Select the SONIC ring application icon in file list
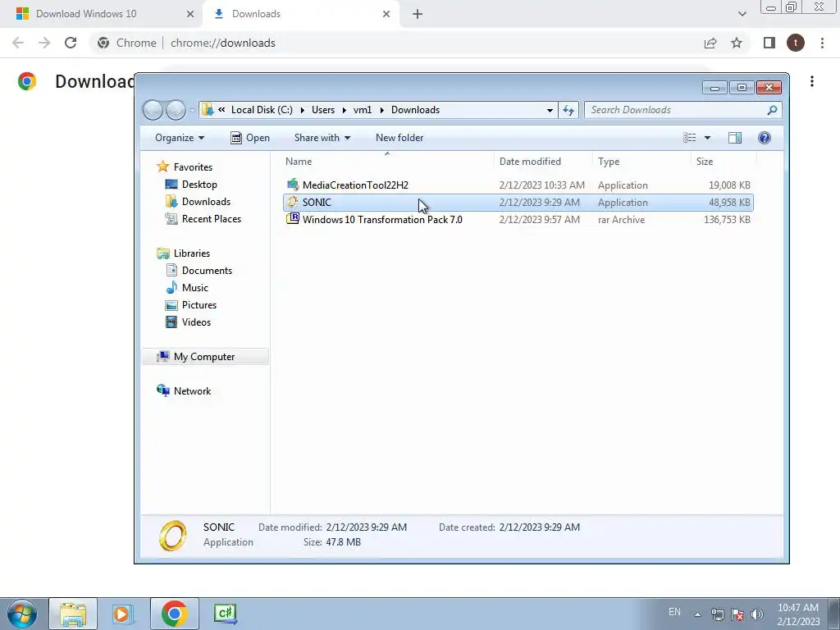This screenshot has width=840, height=630. pyautogui.click(x=293, y=202)
